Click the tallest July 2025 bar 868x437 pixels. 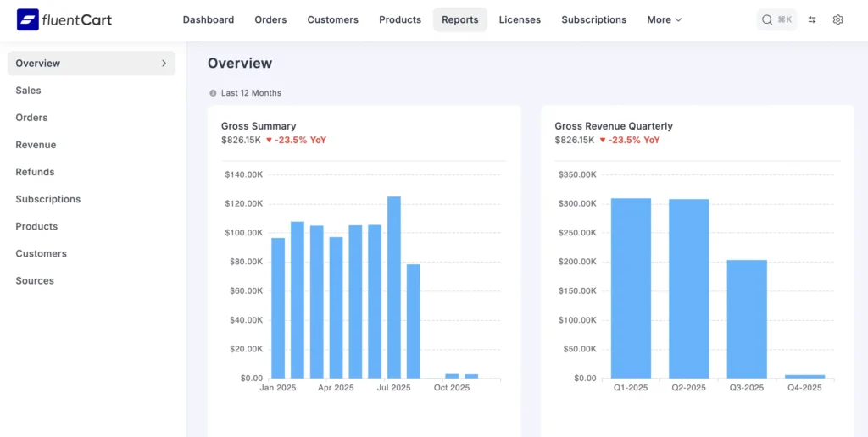click(x=394, y=288)
